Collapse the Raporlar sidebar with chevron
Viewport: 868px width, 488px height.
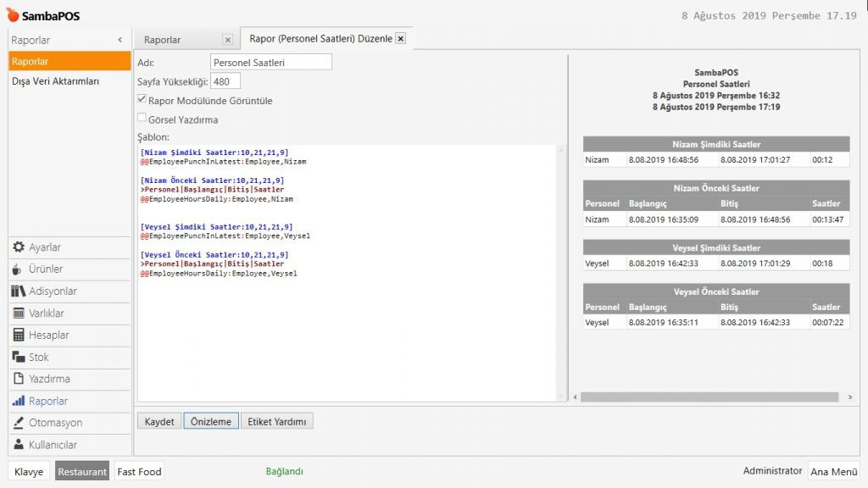point(120,40)
